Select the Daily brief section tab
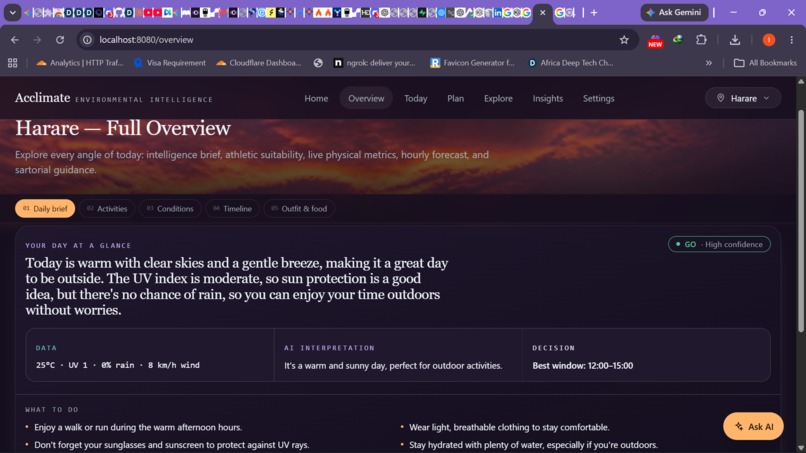 pos(45,208)
